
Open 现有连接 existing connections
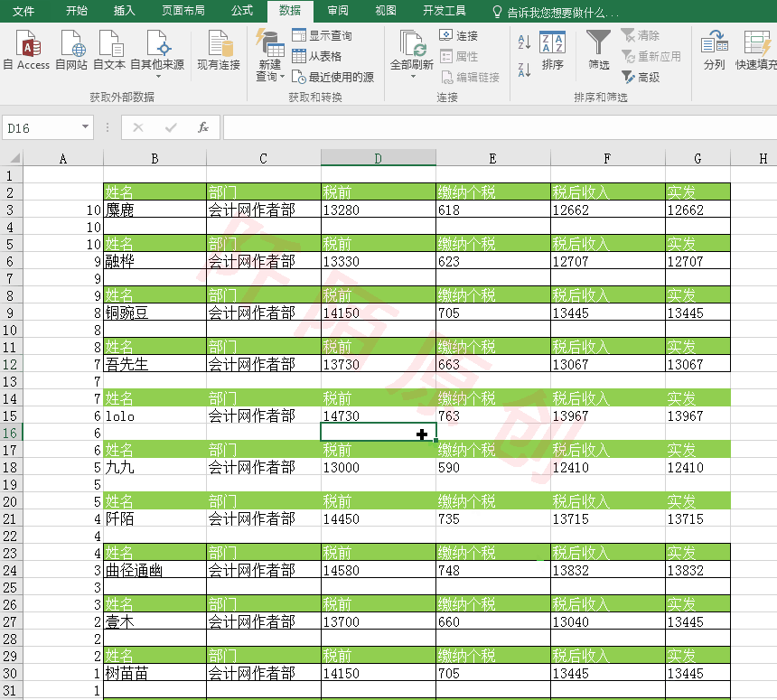point(219,50)
